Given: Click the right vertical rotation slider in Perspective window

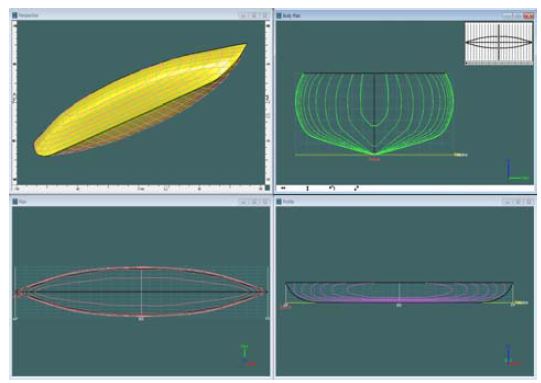Looking at the screenshot, I should 268,102.
